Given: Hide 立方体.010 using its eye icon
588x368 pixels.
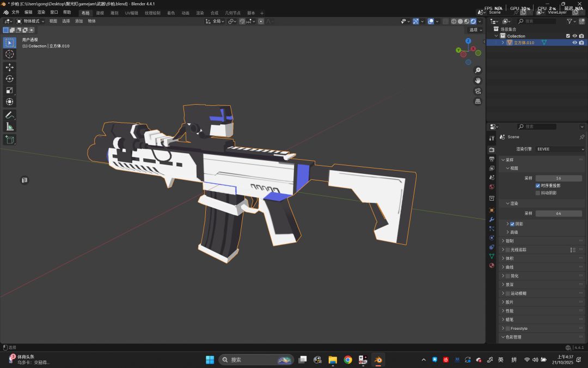Looking at the screenshot, I should [x=574, y=43].
